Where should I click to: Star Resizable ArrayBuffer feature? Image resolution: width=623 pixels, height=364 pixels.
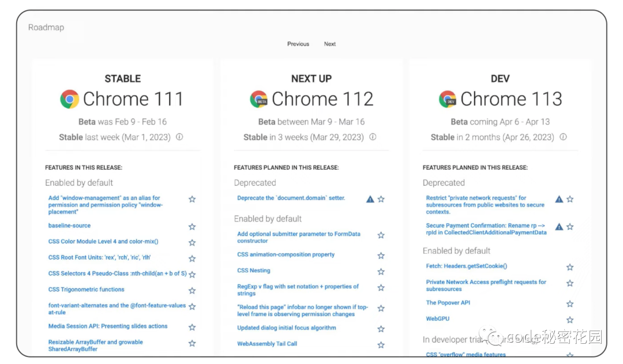click(192, 343)
